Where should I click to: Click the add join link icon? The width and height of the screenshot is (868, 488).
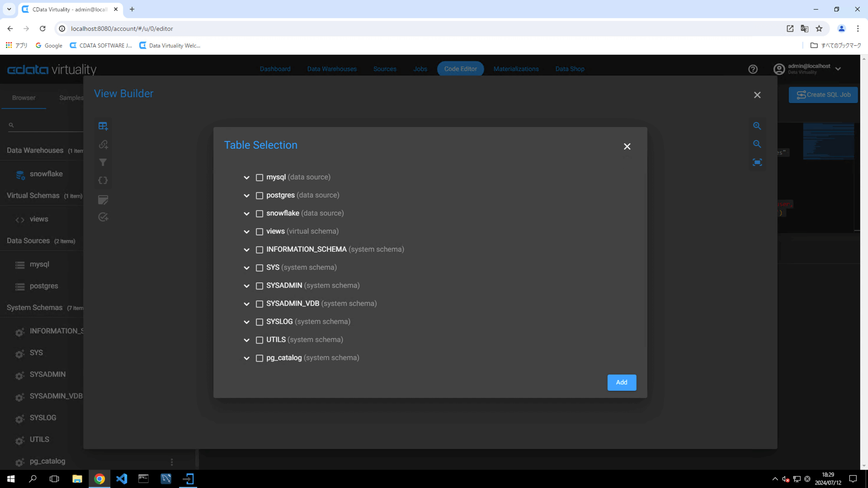[103, 145]
